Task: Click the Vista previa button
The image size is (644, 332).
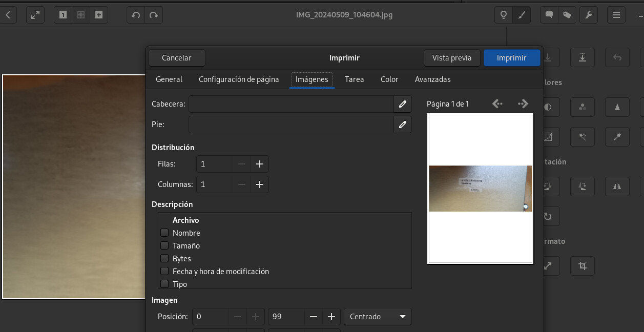Action: pos(452,58)
